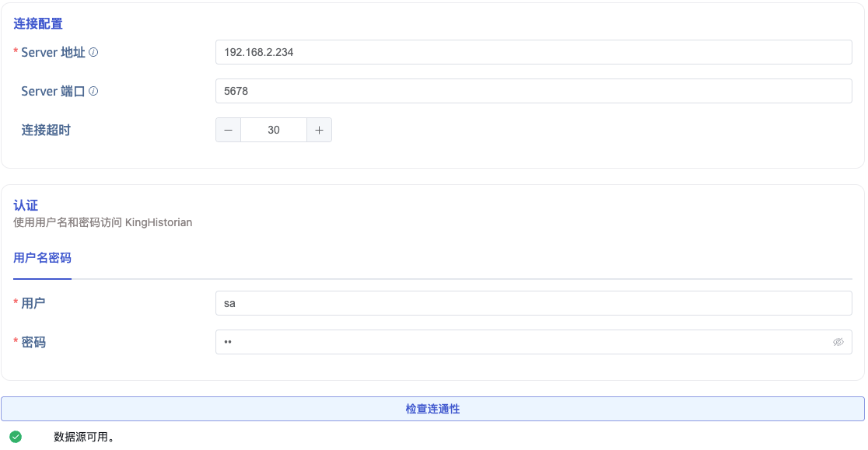The width and height of the screenshot is (868, 450).
Task: Click the KingHistorian authentication description text
Action: pyautogui.click(x=103, y=222)
